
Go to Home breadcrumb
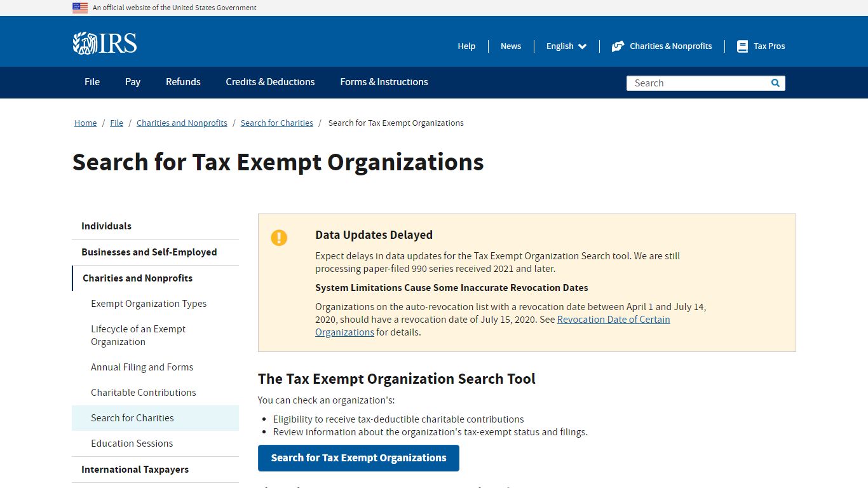pyautogui.click(x=85, y=123)
